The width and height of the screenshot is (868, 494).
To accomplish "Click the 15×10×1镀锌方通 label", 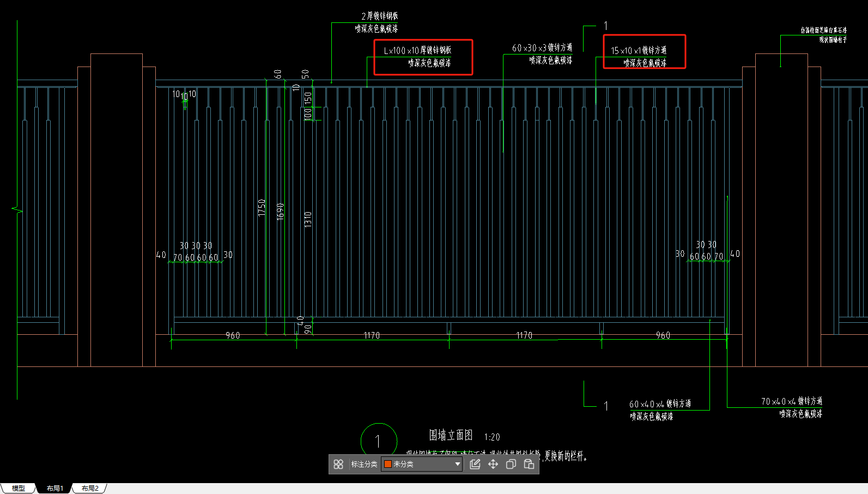I will click(639, 51).
